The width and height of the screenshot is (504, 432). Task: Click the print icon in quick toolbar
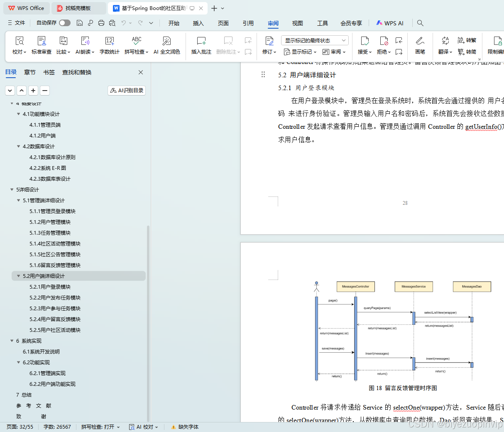point(101,23)
